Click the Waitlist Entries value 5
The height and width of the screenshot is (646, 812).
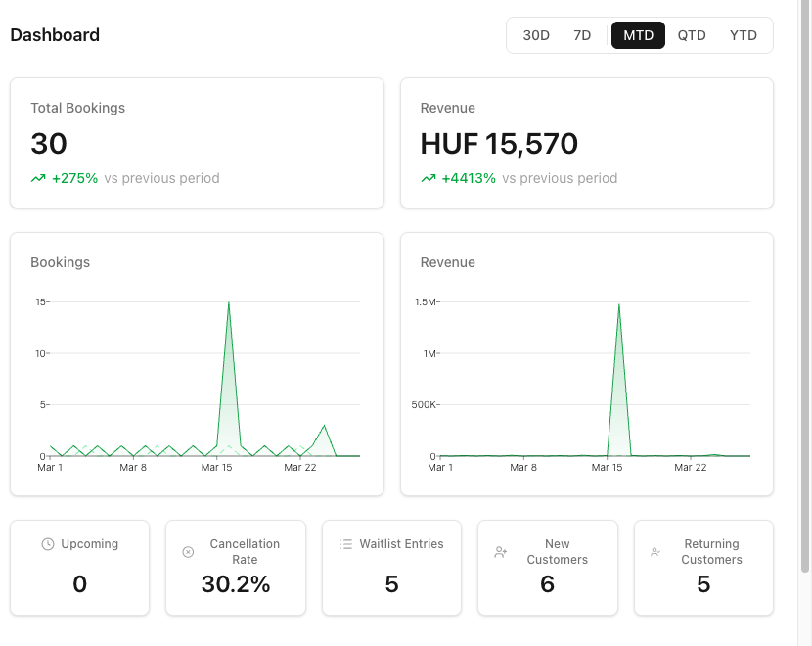(x=392, y=584)
